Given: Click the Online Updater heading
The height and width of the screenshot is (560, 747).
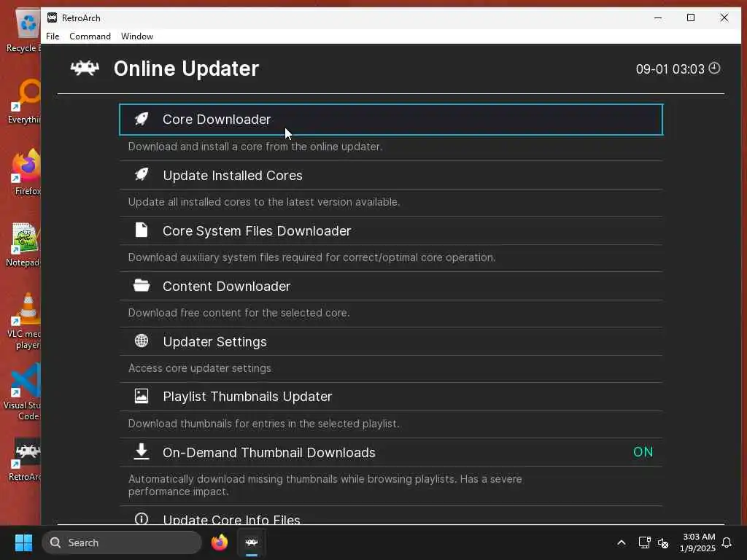Looking at the screenshot, I should point(186,69).
